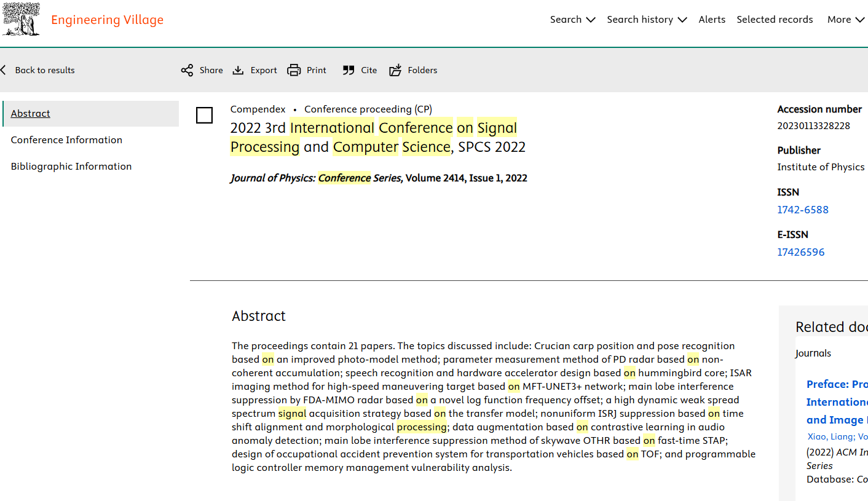The image size is (868, 501).
Task: Click the Journals label under Related documents
Action: click(813, 353)
